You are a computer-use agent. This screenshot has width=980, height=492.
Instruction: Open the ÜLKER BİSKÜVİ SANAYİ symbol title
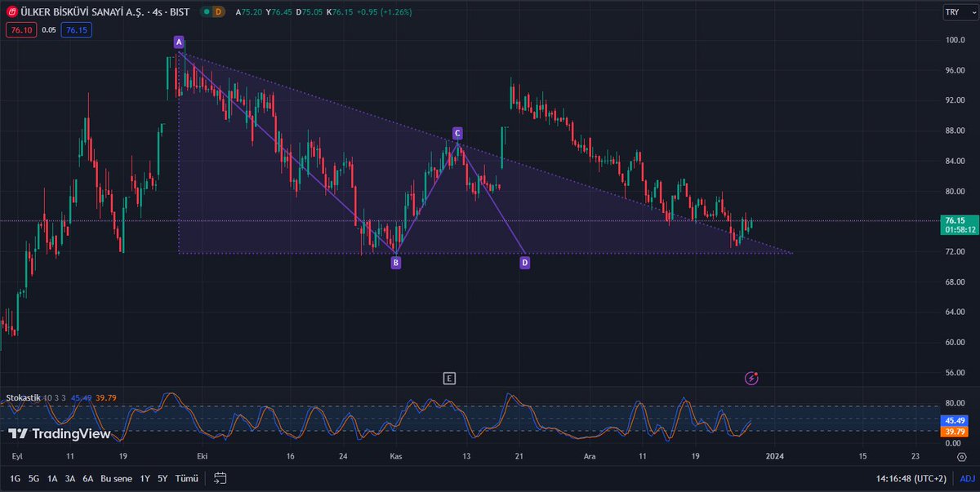(105, 12)
